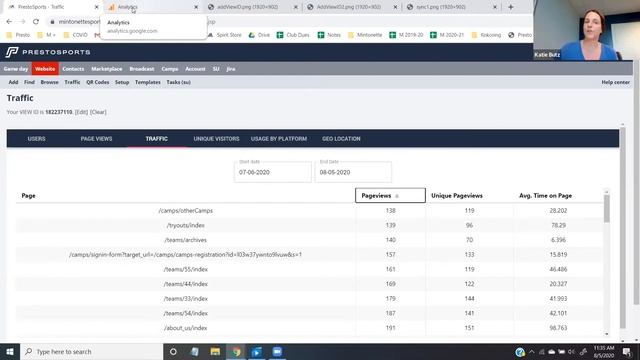Open the Mintonette bookmark folder
Screen dimensions: 640x360
click(x=365, y=35)
